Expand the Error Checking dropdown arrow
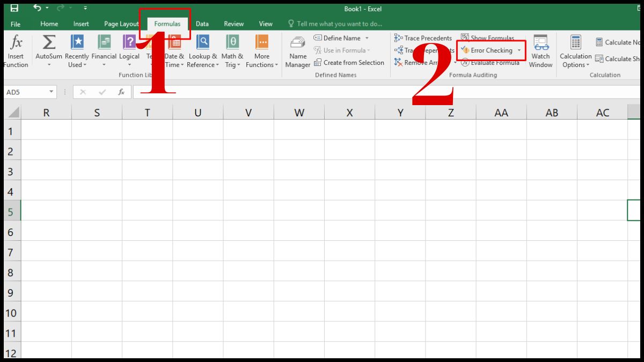Viewport: 644px width, 362px height. click(x=519, y=50)
